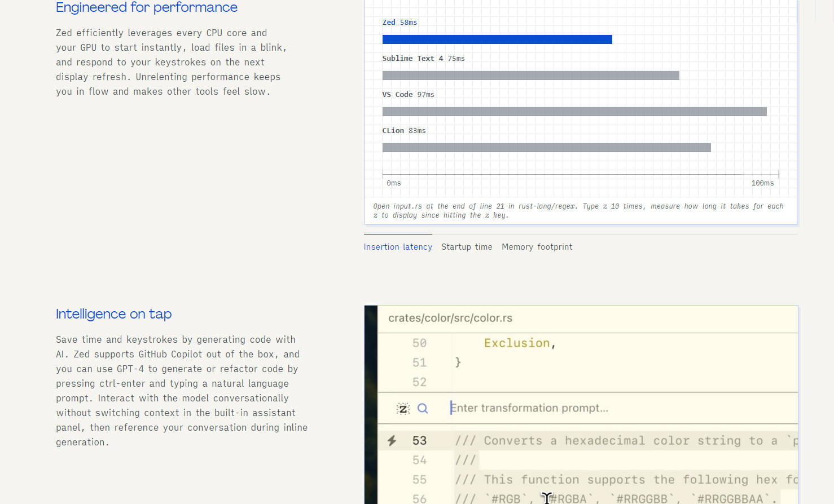The height and width of the screenshot is (504, 834).
Task: Click the crates/color/src/color.rs file path
Action: tap(450, 318)
